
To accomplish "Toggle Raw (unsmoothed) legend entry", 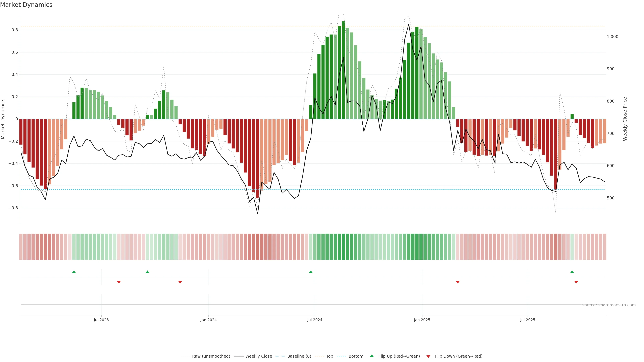I will click(211, 356).
